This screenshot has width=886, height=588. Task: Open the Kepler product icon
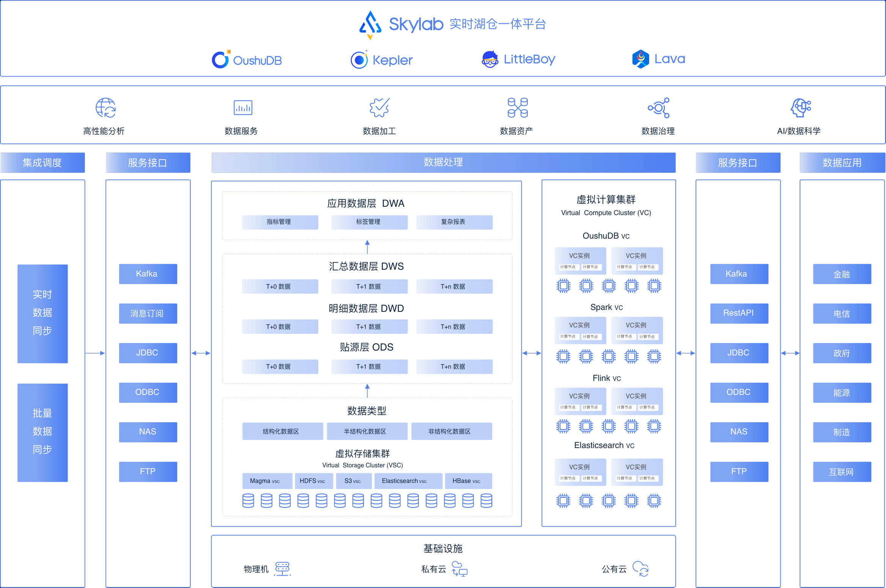(359, 60)
